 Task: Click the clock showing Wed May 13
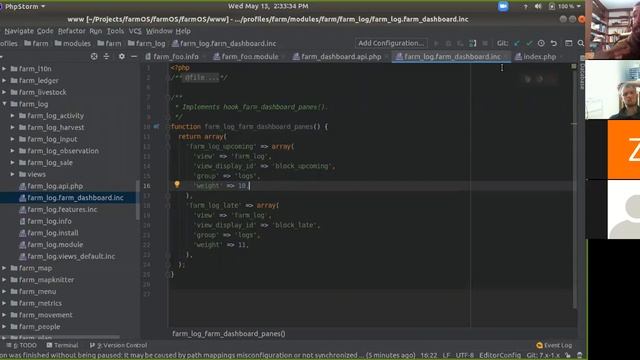pyautogui.click(x=268, y=6)
